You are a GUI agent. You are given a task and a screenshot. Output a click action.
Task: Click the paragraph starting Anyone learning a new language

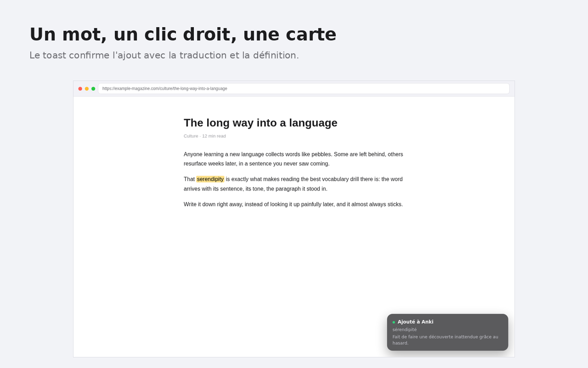tap(294, 159)
